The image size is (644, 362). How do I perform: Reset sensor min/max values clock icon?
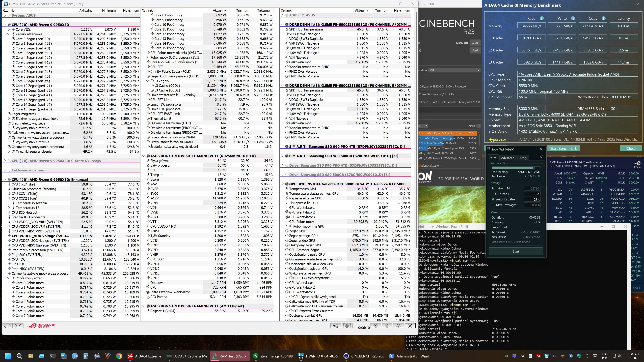point(375,326)
